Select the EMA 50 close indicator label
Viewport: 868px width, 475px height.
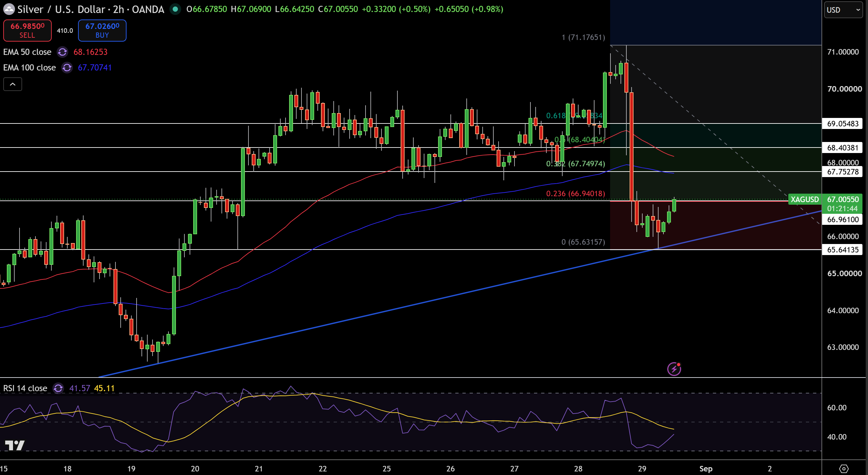(x=27, y=52)
